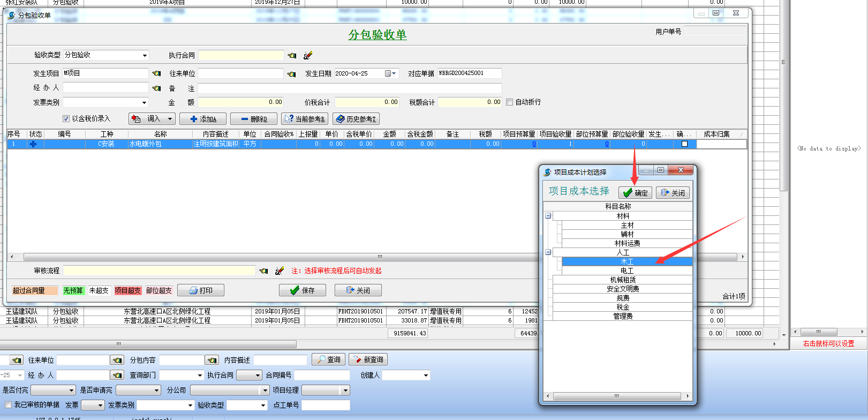Check the 我已审核的单据 checkbox

pos(8,405)
